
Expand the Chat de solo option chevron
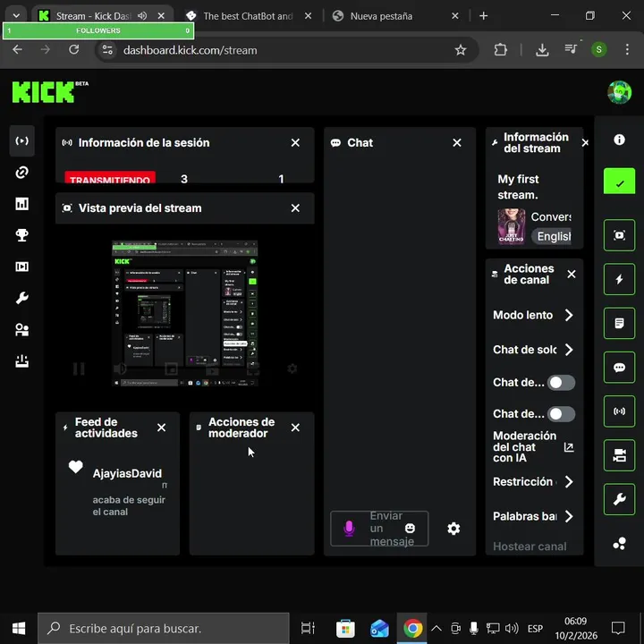[569, 350]
